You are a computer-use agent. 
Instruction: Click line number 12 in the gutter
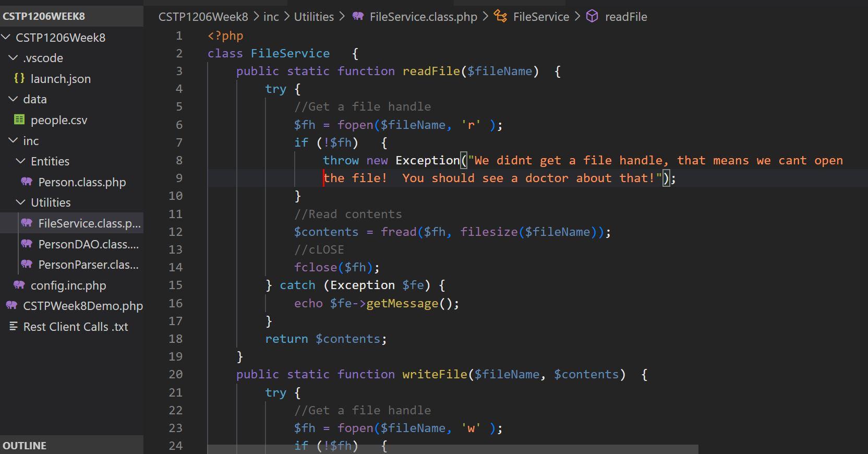click(176, 232)
